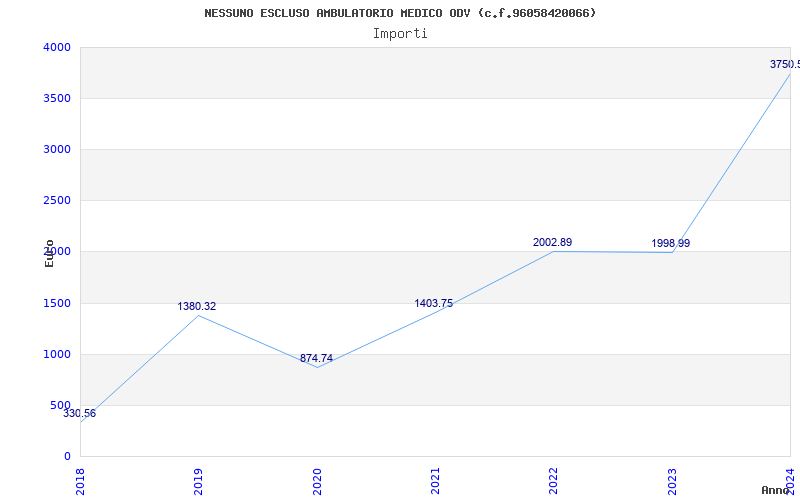Click the Importi subtitle
The width and height of the screenshot is (800, 500).
(400, 34)
